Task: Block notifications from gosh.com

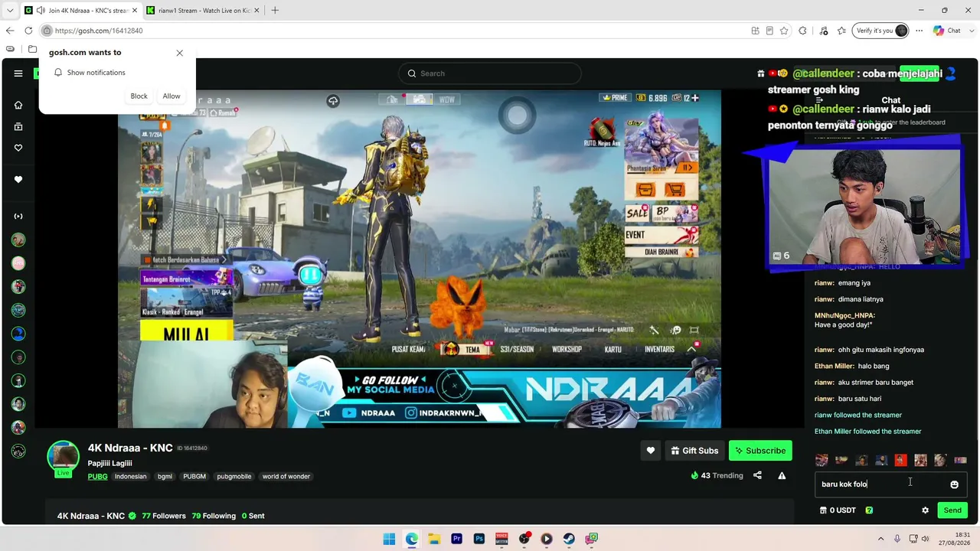Action: point(139,96)
